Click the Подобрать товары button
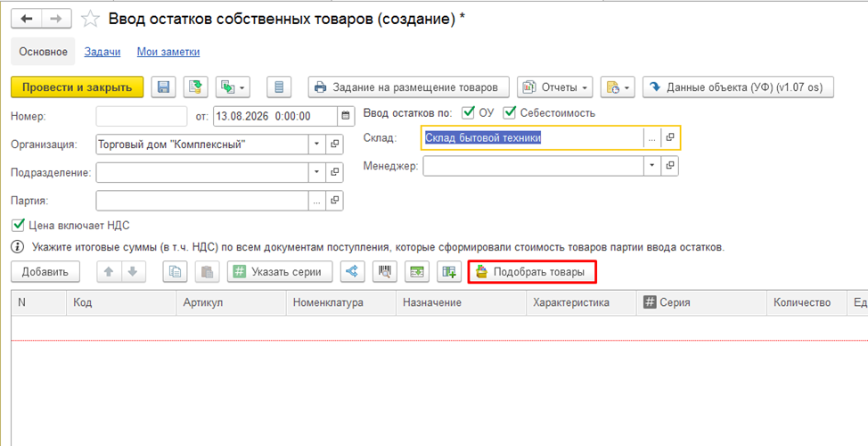Image resolution: width=868 pixels, height=446 pixels. 533,272
